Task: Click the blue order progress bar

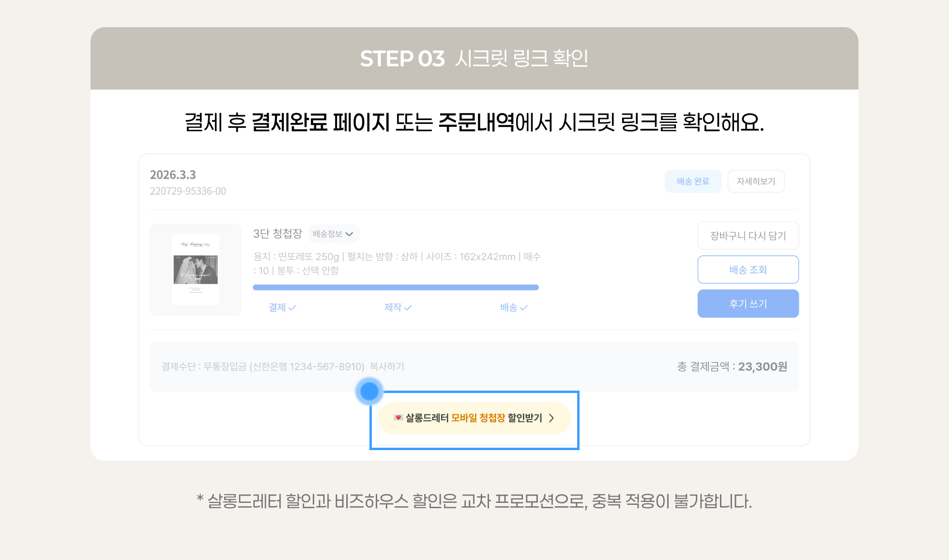Action: click(396, 288)
